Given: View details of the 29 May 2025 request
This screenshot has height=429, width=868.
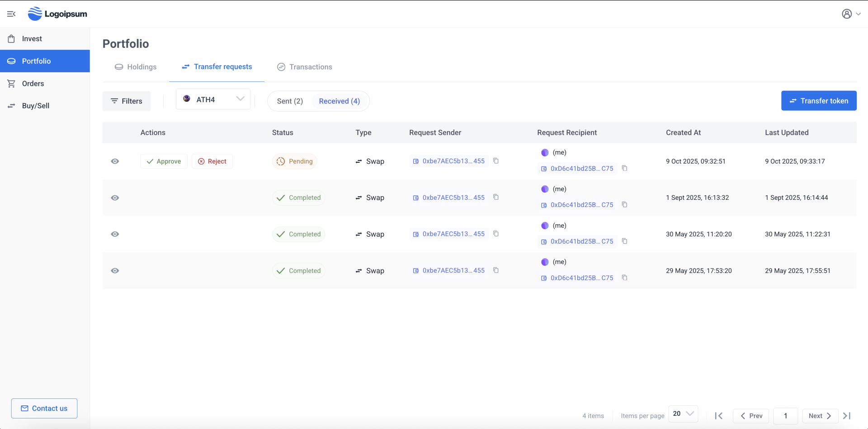Looking at the screenshot, I should [115, 271].
